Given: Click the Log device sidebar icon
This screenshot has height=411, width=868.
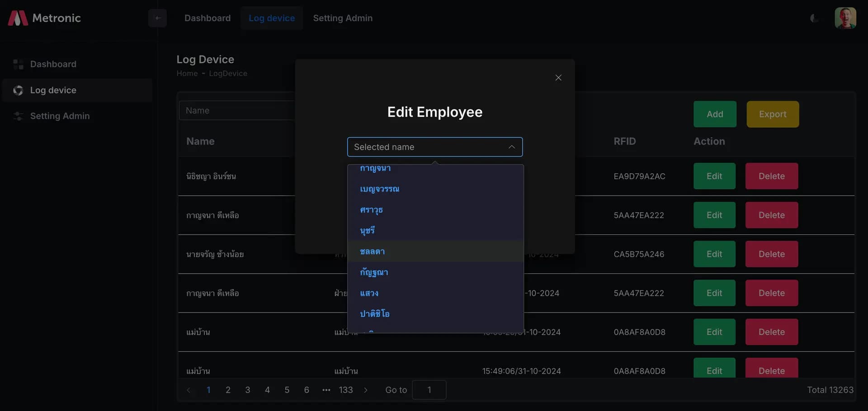Looking at the screenshot, I should coord(18,90).
